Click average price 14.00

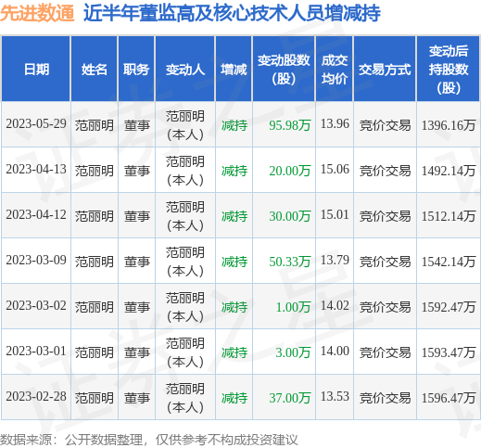click(335, 352)
